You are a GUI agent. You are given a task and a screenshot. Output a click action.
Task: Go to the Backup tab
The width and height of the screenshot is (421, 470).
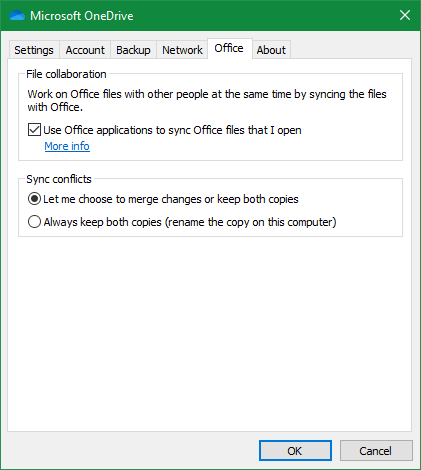coord(133,50)
